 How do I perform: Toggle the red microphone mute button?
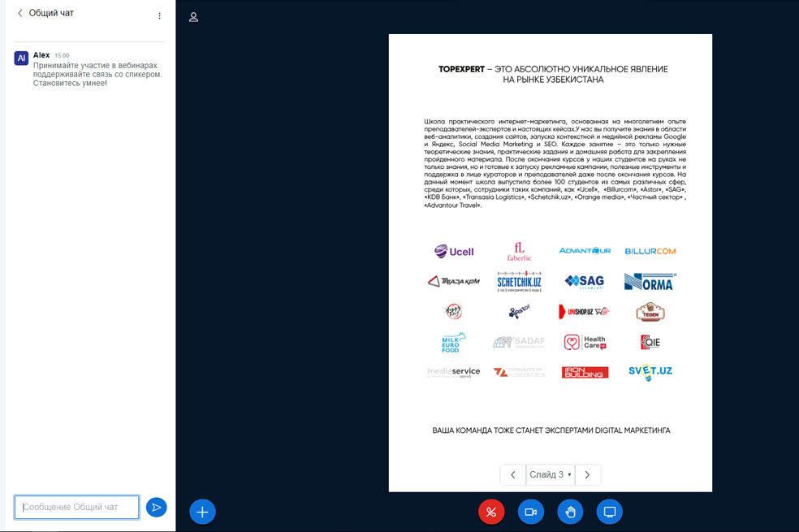click(491, 512)
